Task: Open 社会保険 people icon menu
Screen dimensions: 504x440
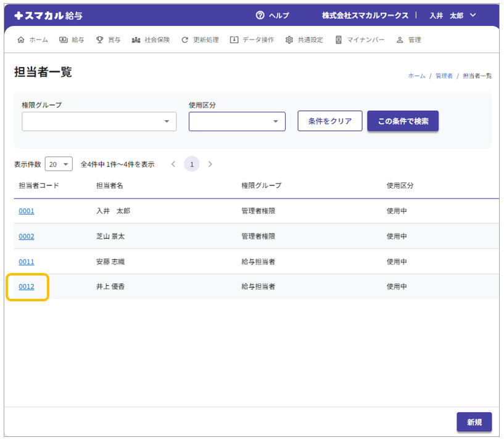Action: 136,40
